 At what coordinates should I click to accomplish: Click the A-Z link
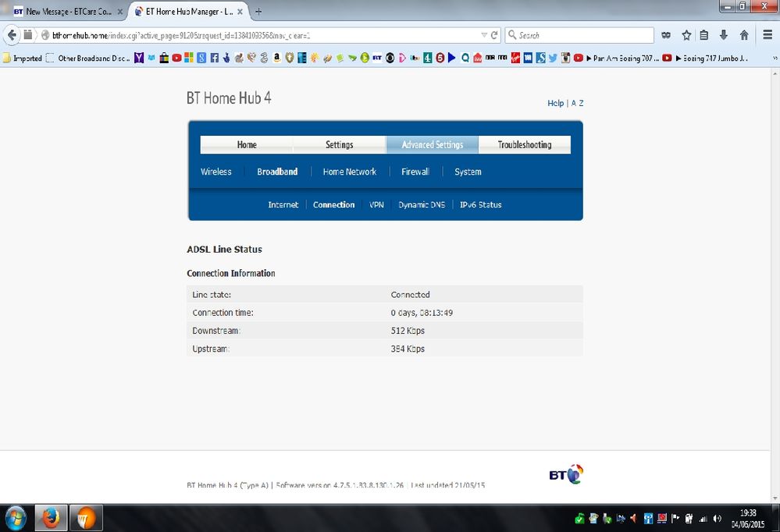(577, 103)
